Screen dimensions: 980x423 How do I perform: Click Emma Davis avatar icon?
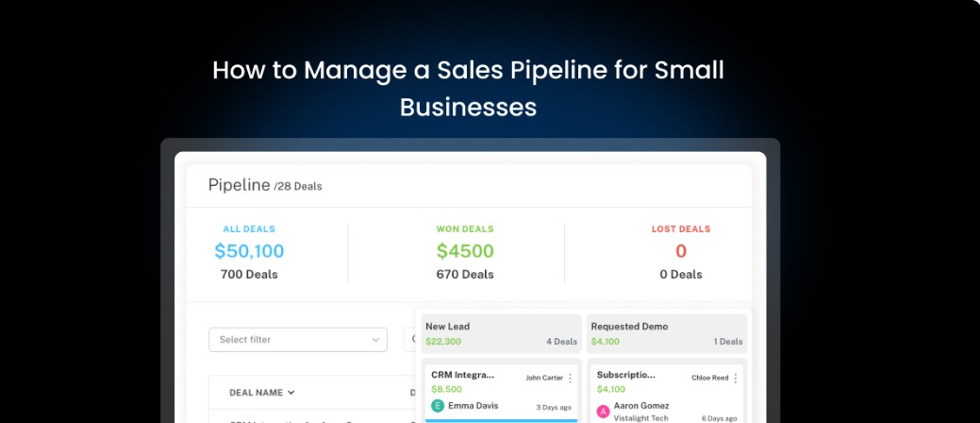(438, 406)
